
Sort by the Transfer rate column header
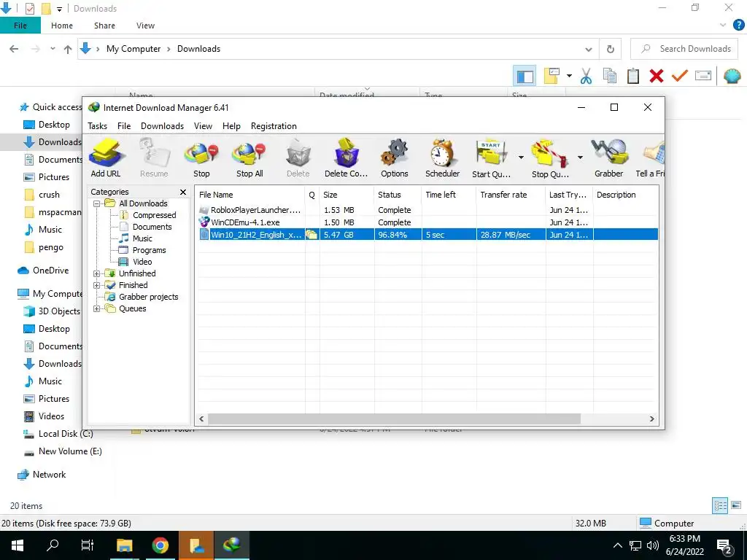[510, 195]
